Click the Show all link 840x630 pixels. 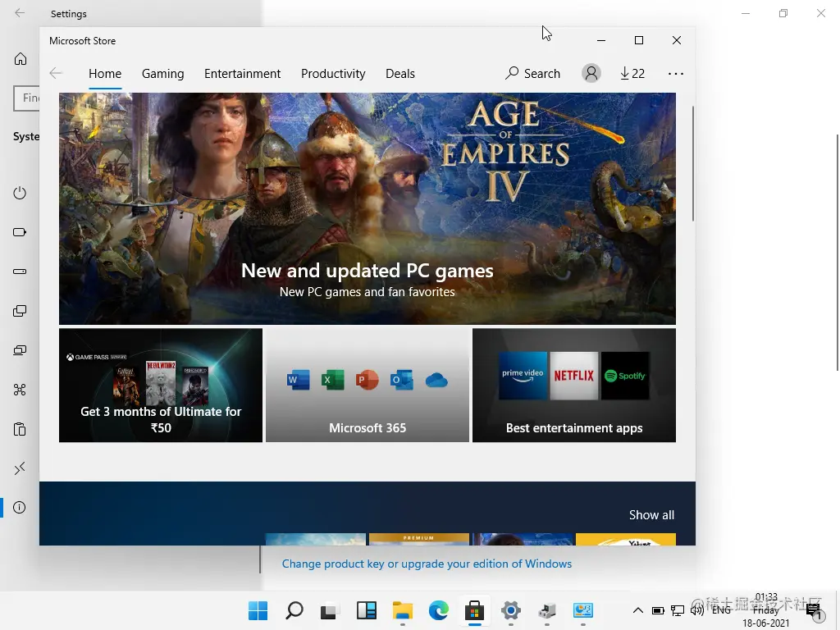(x=651, y=515)
